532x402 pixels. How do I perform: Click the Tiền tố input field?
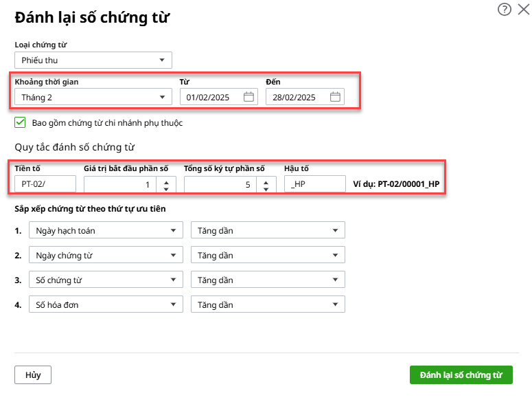coord(45,184)
